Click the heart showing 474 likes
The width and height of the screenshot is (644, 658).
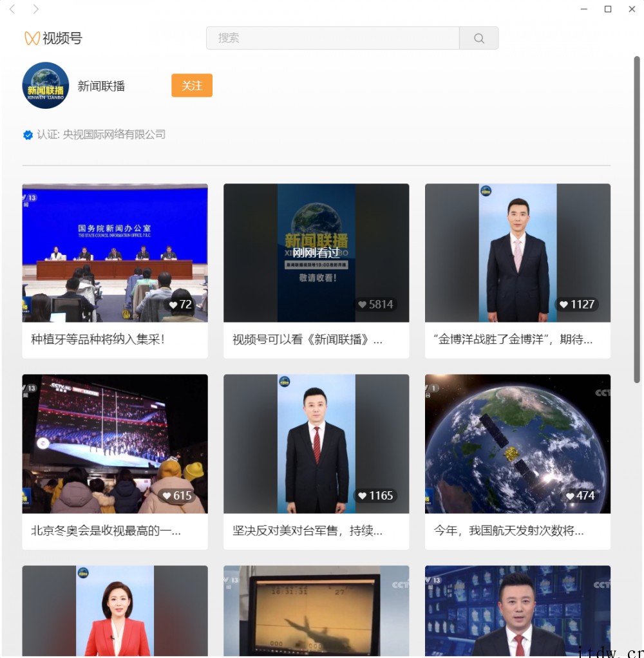point(570,496)
